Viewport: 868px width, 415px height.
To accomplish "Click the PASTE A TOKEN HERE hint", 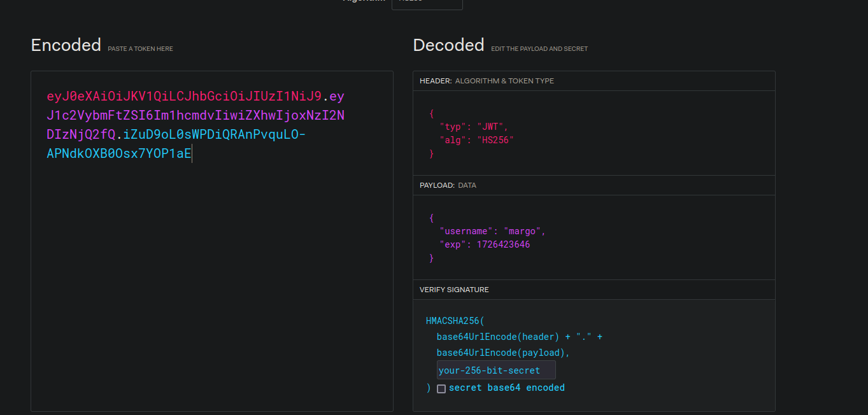I will (140, 49).
